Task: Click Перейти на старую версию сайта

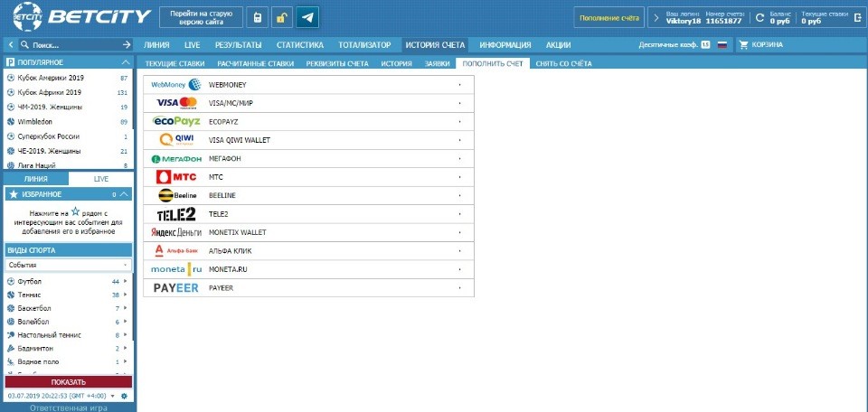Action: click(202, 18)
